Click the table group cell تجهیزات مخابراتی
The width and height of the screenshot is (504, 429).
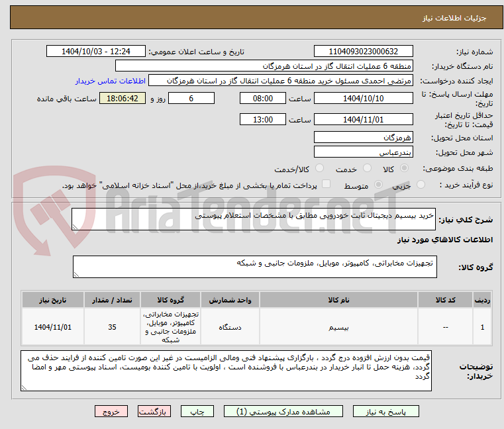pyautogui.click(x=170, y=327)
